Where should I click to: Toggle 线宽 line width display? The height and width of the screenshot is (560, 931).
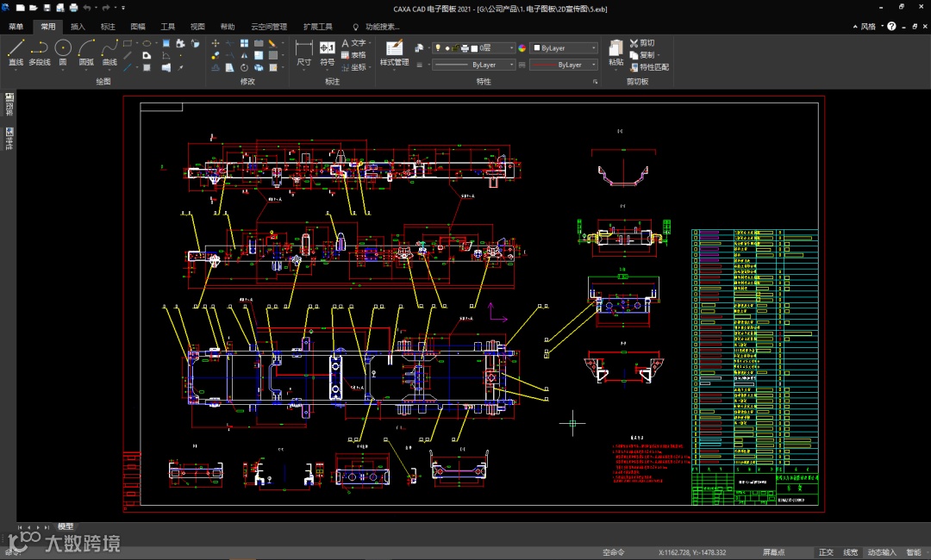pos(850,552)
